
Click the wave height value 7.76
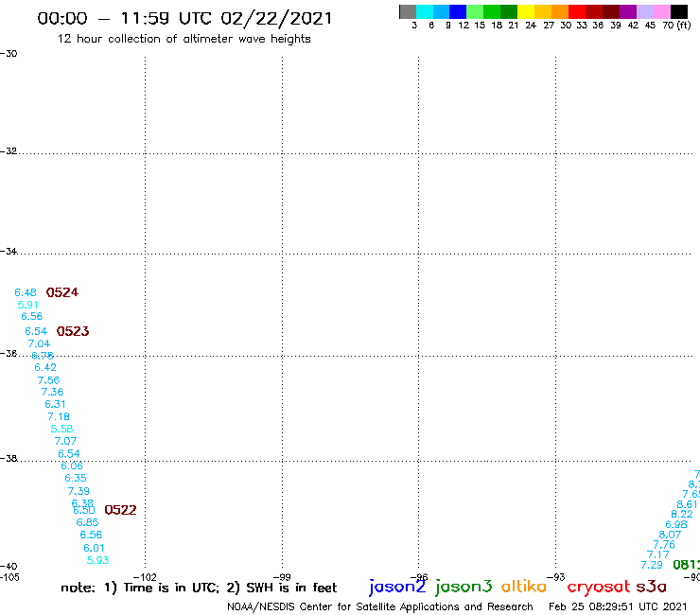click(x=664, y=545)
